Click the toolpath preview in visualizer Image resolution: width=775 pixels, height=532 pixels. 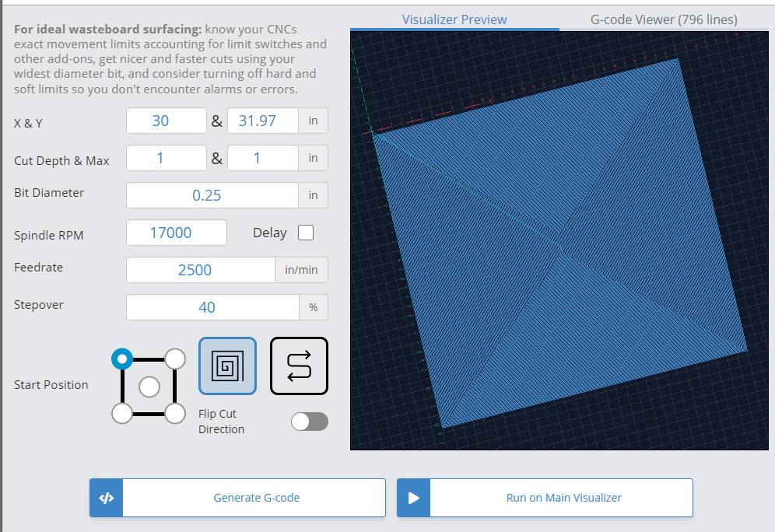click(x=559, y=240)
